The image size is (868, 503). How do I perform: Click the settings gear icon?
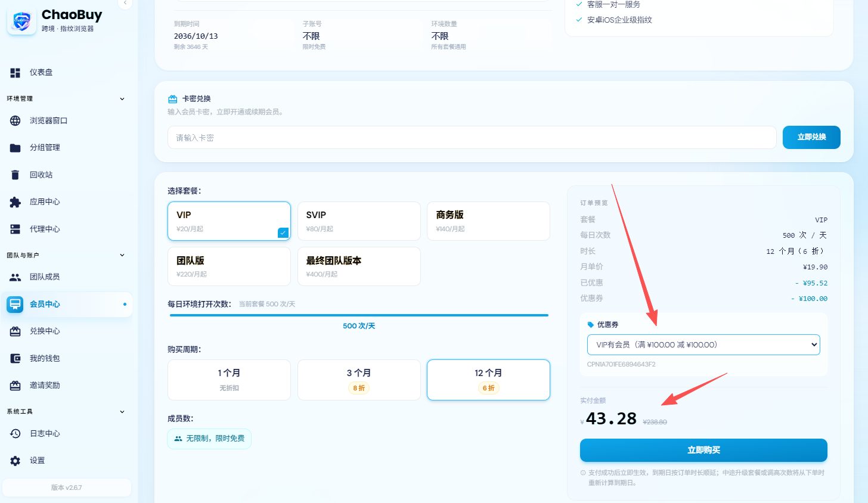[x=15, y=461]
